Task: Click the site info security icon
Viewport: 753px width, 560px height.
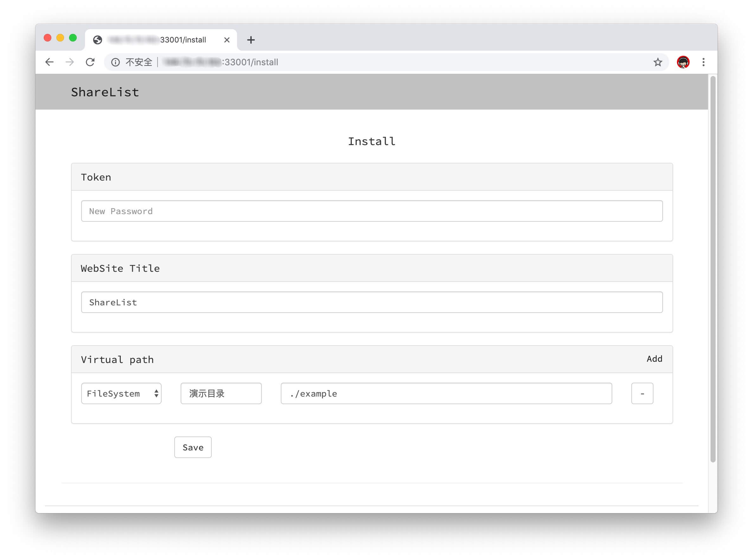Action: point(115,62)
